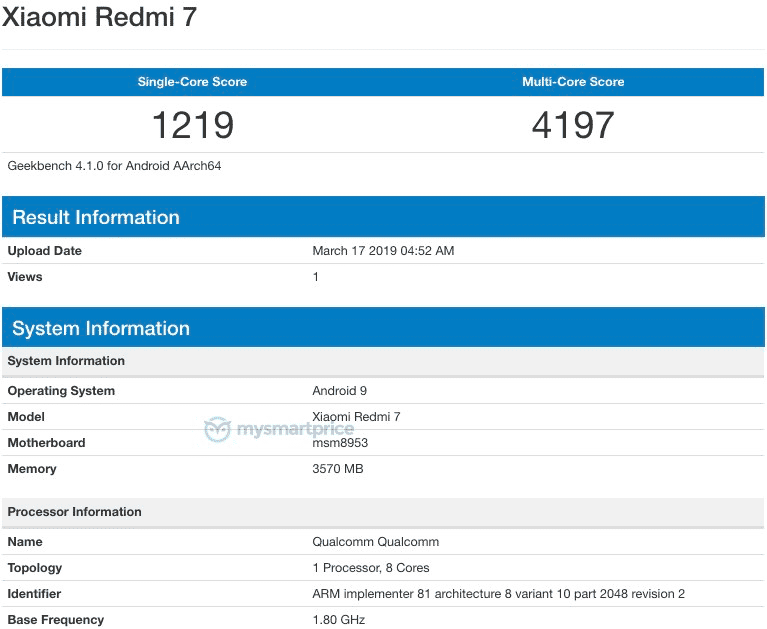Click the Result Information section header
This screenshot has width=767, height=629.
96,217
